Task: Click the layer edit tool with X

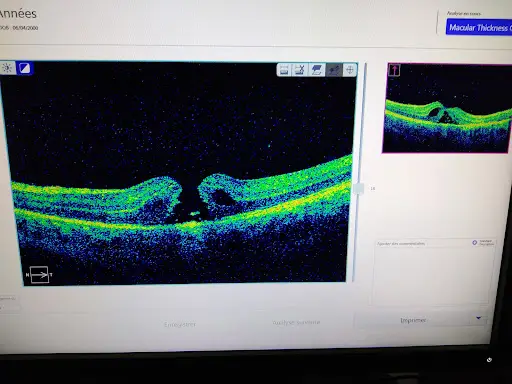Action: 300,70
